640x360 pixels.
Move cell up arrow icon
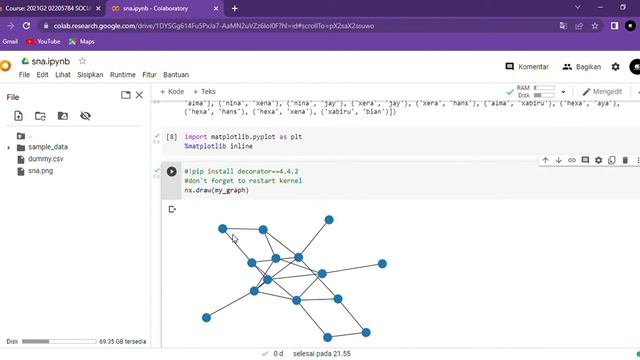(545, 160)
